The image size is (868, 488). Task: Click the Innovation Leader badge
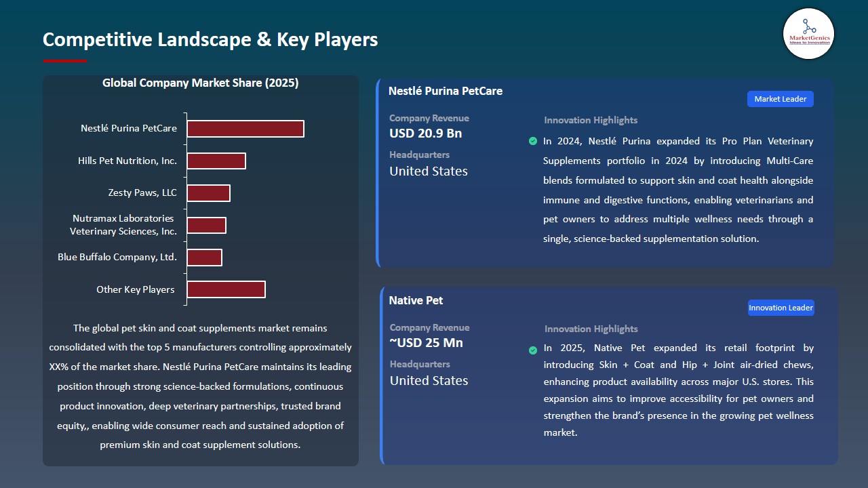[x=781, y=308]
